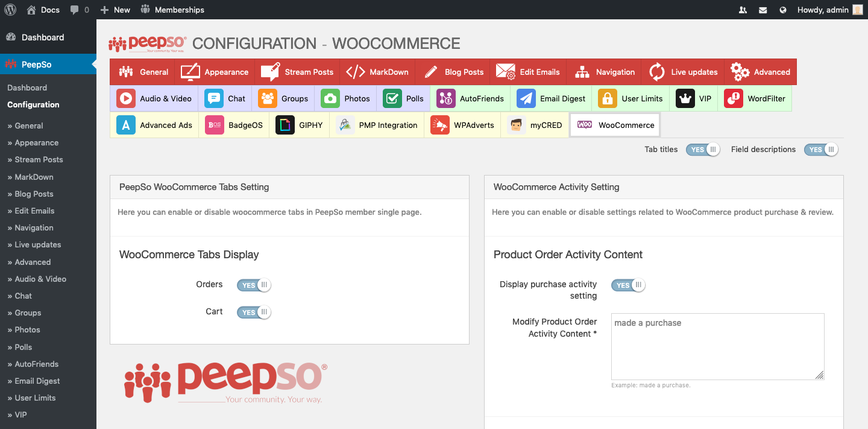
Task: Disable the Orders tab toggle
Action: point(254,285)
